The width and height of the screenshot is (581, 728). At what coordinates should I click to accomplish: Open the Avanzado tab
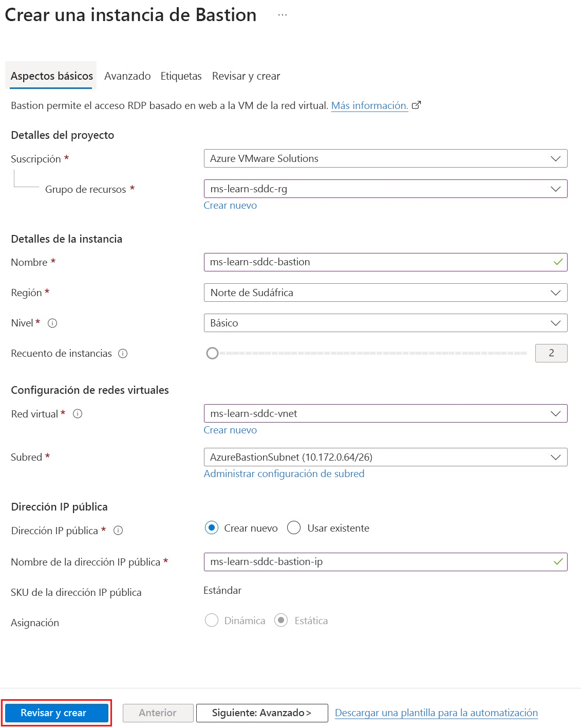point(127,76)
